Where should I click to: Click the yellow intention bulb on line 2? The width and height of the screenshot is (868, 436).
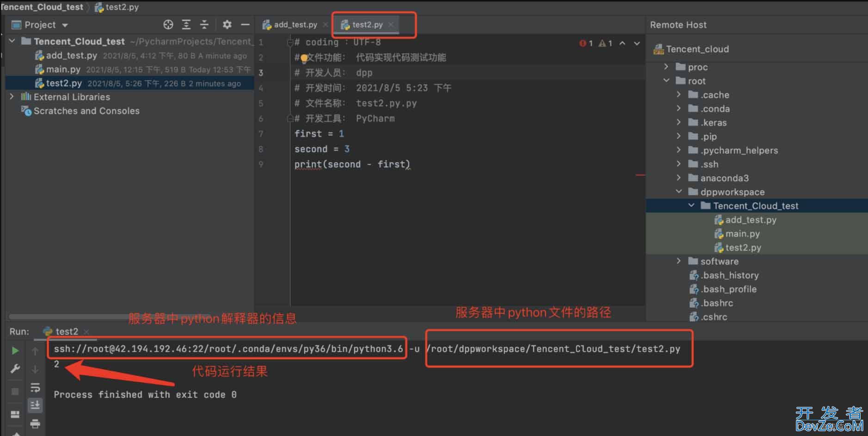point(304,58)
